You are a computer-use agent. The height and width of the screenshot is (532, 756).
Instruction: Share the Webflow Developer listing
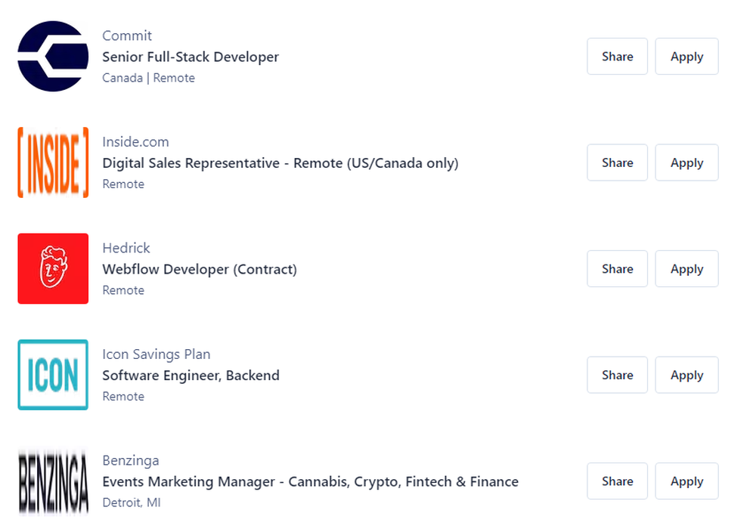[x=617, y=269]
